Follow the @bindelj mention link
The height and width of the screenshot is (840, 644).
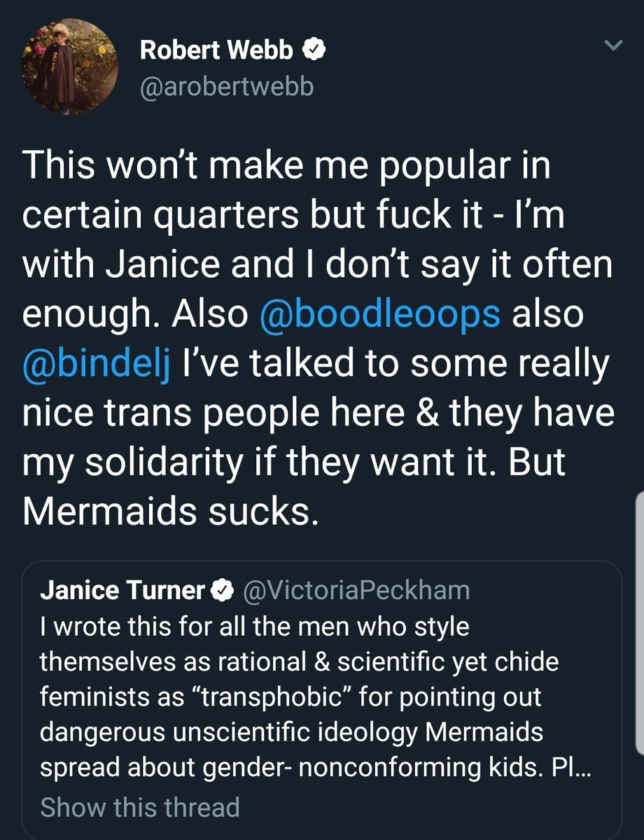pyautogui.click(x=97, y=364)
